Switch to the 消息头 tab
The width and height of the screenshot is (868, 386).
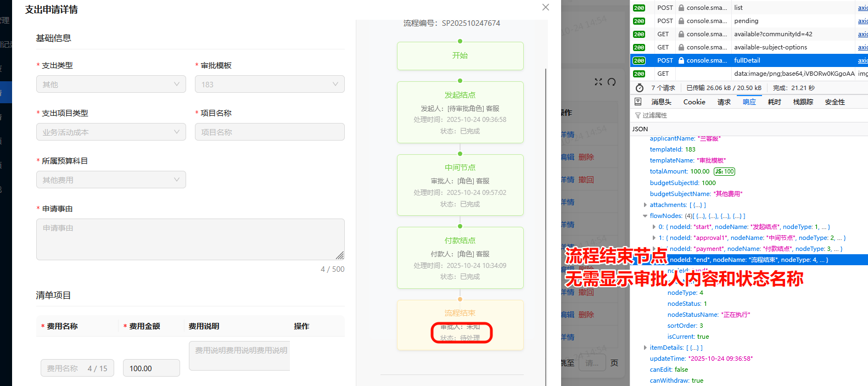pyautogui.click(x=661, y=102)
